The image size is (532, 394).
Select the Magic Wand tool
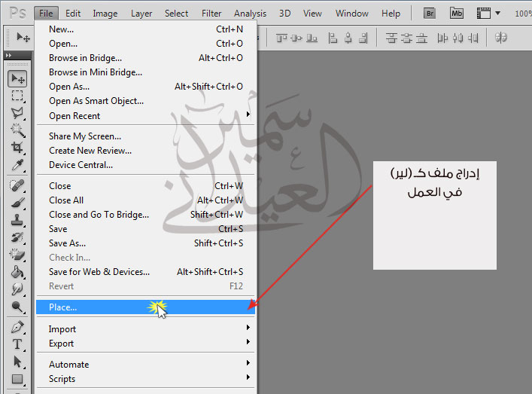pos(17,130)
